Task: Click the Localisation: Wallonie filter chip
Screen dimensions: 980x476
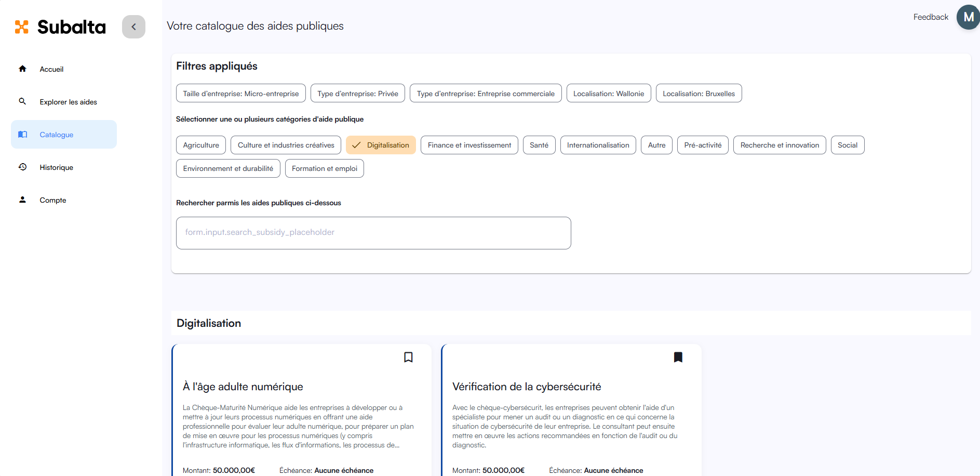Action: (608, 94)
